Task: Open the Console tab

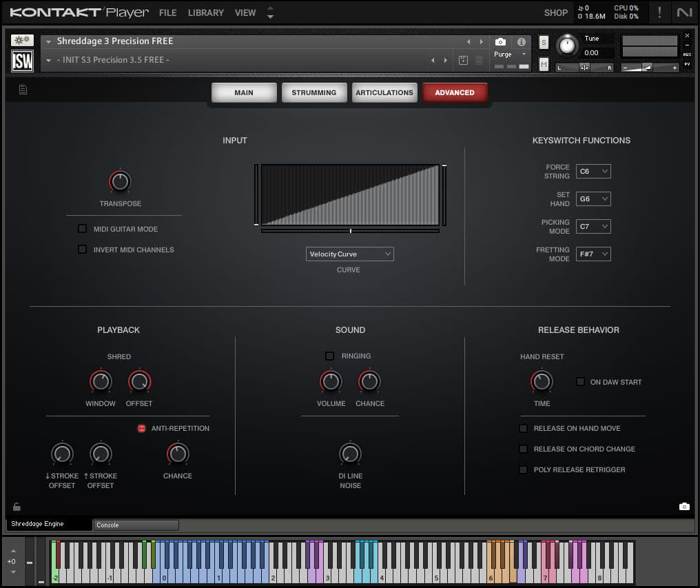Action: point(136,525)
